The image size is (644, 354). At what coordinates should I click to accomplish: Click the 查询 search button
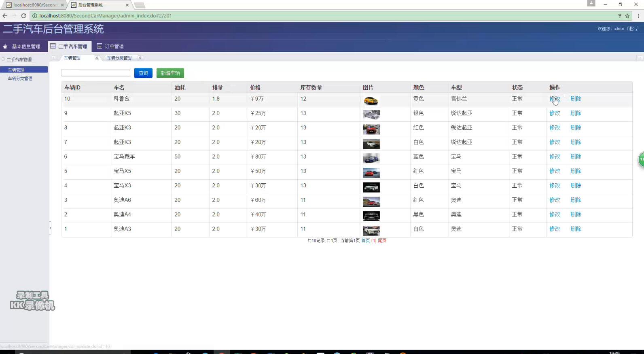(143, 73)
